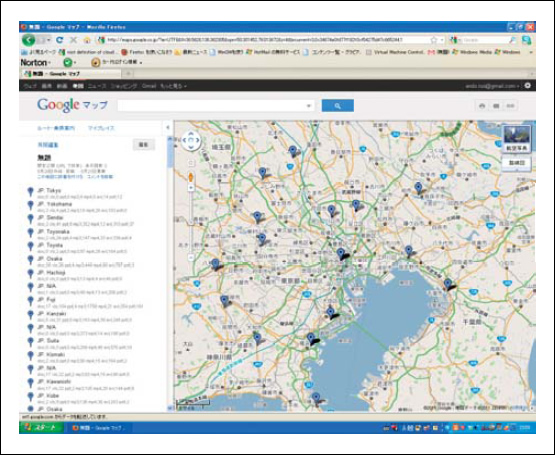This screenshot has height=455, width=555.
Task: Open the Windows Start button
Action: pos(41,428)
